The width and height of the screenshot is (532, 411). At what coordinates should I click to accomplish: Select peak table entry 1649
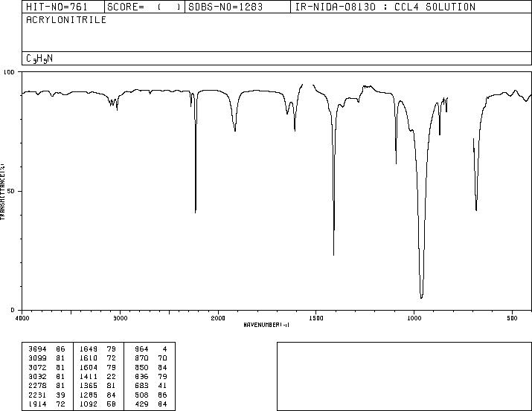(89, 349)
